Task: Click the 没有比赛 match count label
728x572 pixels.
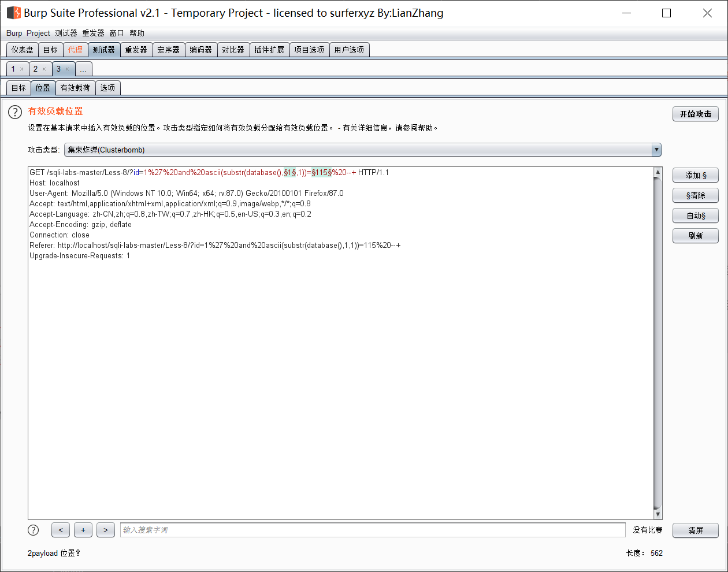Action: [648, 530]
